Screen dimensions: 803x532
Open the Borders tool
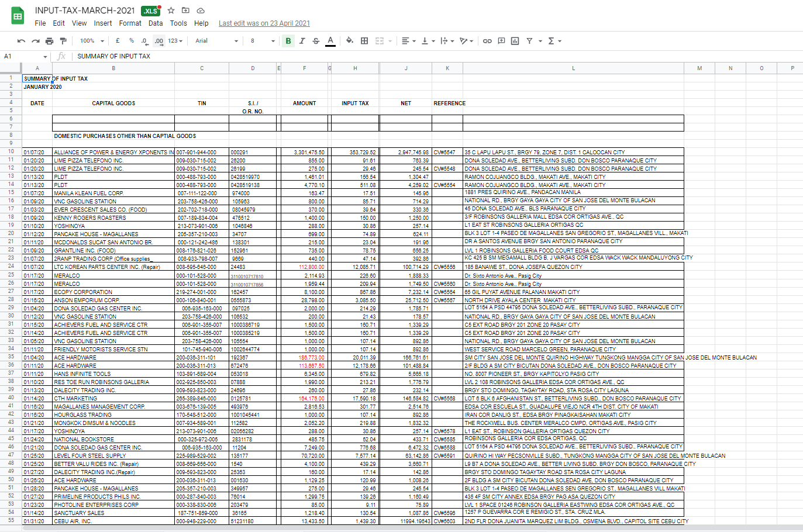tap(364, 41)
